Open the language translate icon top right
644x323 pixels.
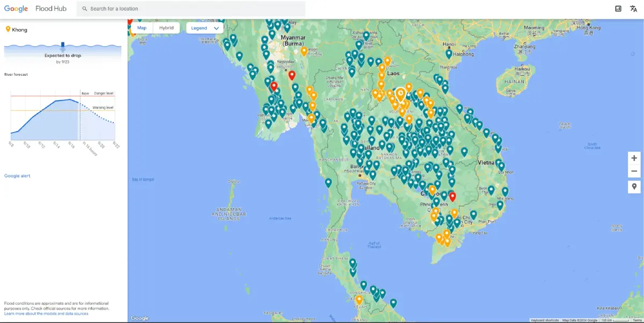(x=633, y=8)
